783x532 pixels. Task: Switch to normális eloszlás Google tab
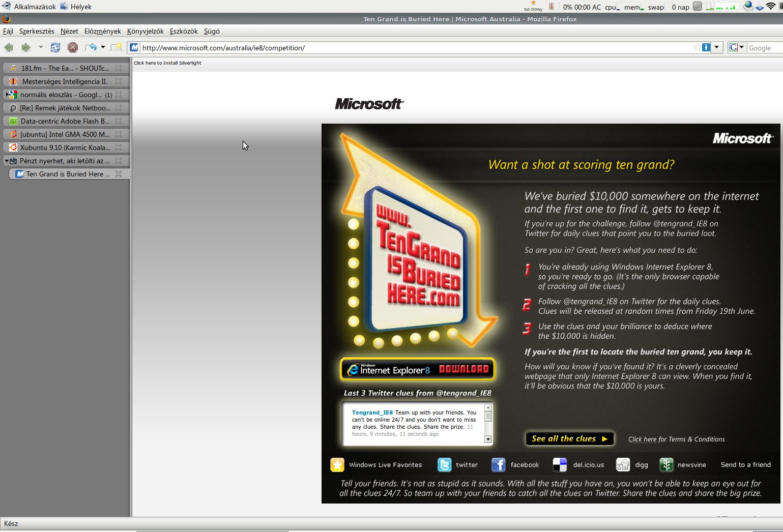tap(66, 94)
